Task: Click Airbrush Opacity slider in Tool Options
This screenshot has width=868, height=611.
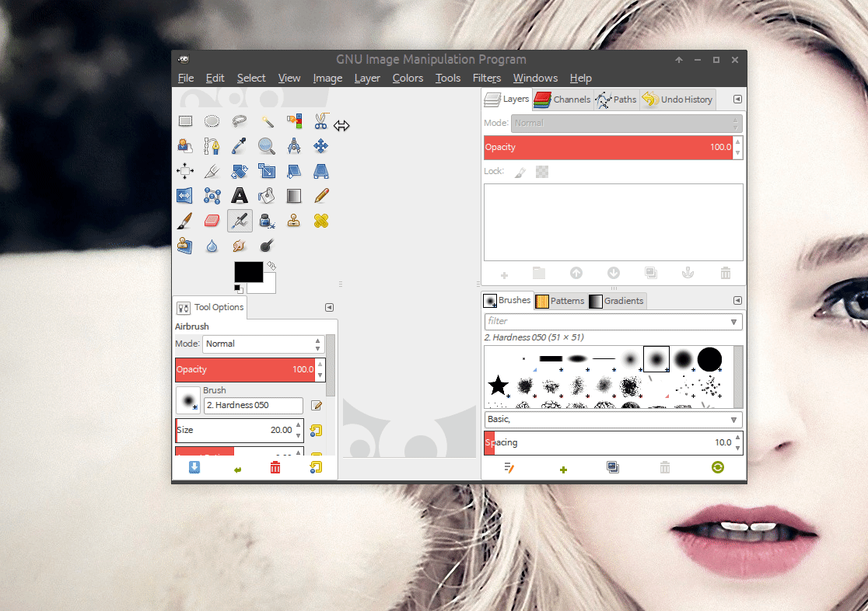Action: coord(245,370)
